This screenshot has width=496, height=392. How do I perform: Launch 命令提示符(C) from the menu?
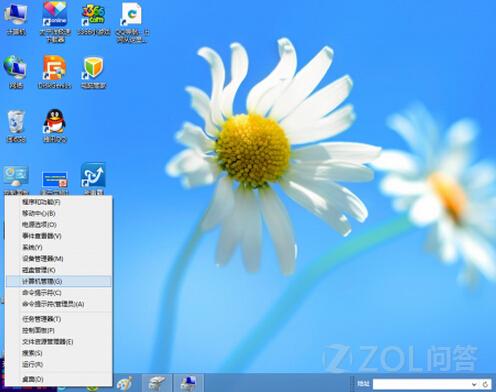tap(58, 293)
